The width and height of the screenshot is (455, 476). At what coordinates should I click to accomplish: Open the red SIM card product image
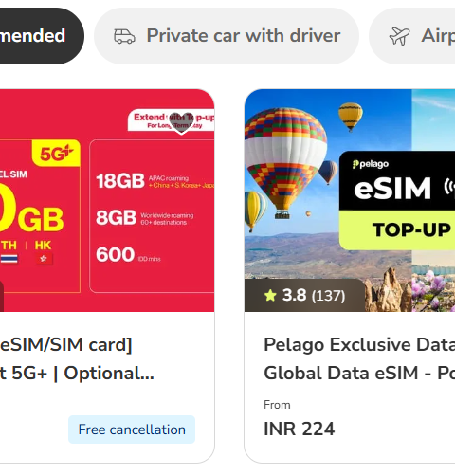point(107,200)
